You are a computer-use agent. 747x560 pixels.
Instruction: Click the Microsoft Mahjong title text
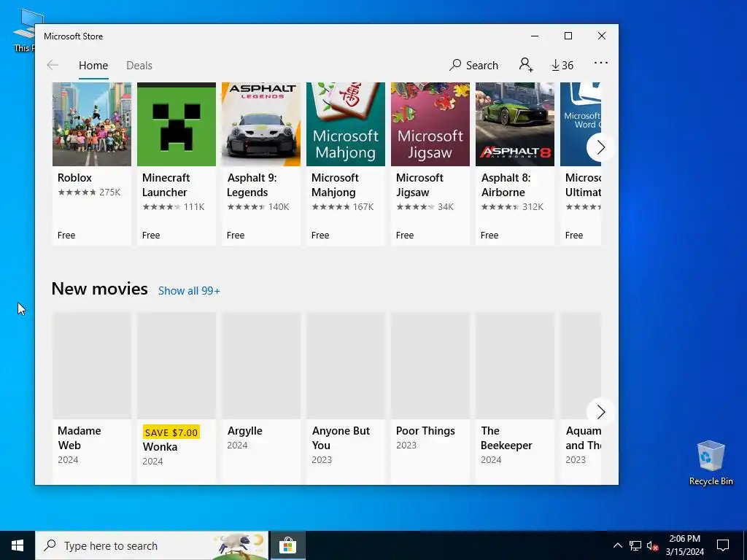335,184
